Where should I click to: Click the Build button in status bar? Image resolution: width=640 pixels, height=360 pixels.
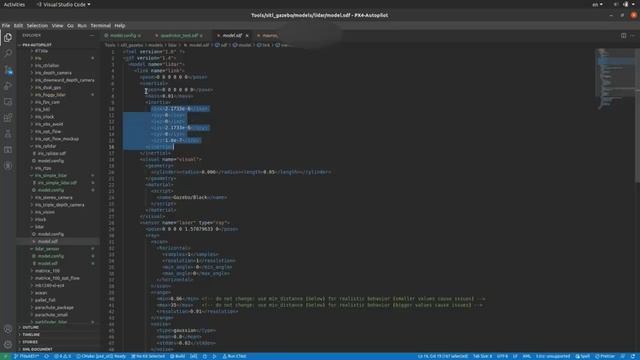pos(178,356)
